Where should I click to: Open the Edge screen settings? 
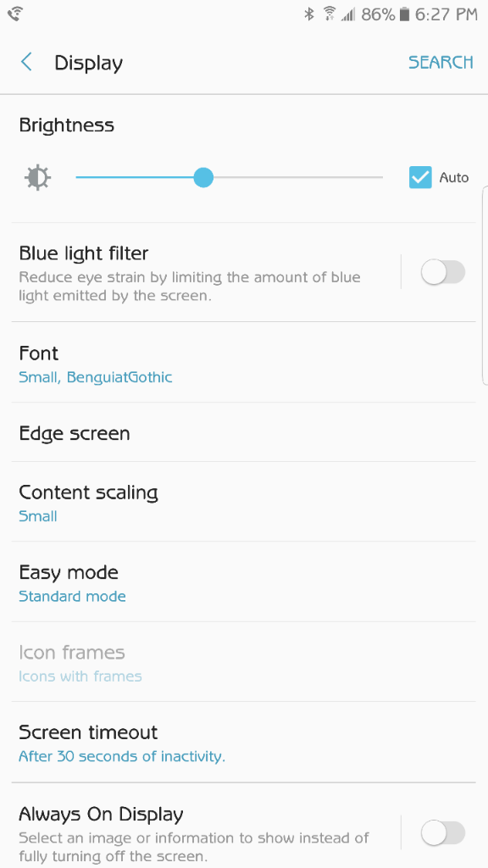coord(243,432)
